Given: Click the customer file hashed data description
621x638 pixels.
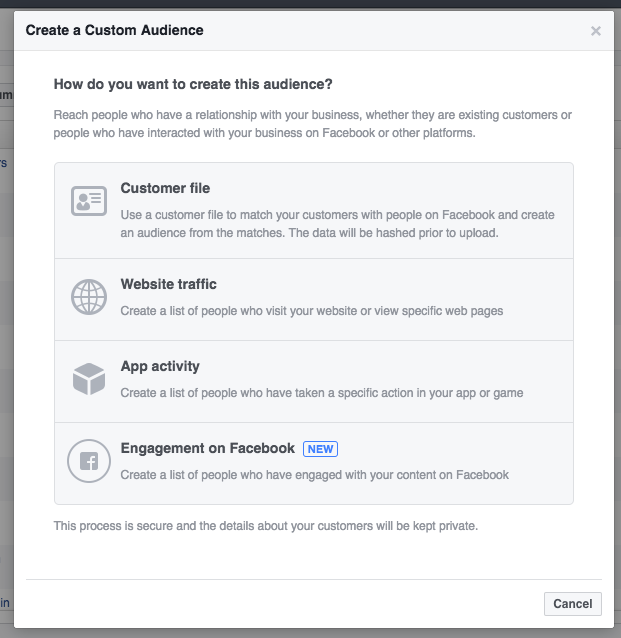Looking at the screenshot, I should (x=337, y=224).
